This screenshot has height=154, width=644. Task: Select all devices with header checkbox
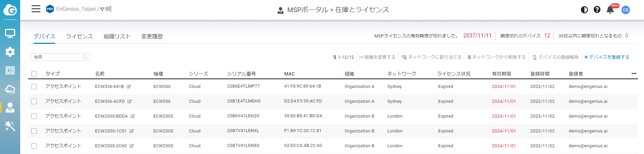34,74
